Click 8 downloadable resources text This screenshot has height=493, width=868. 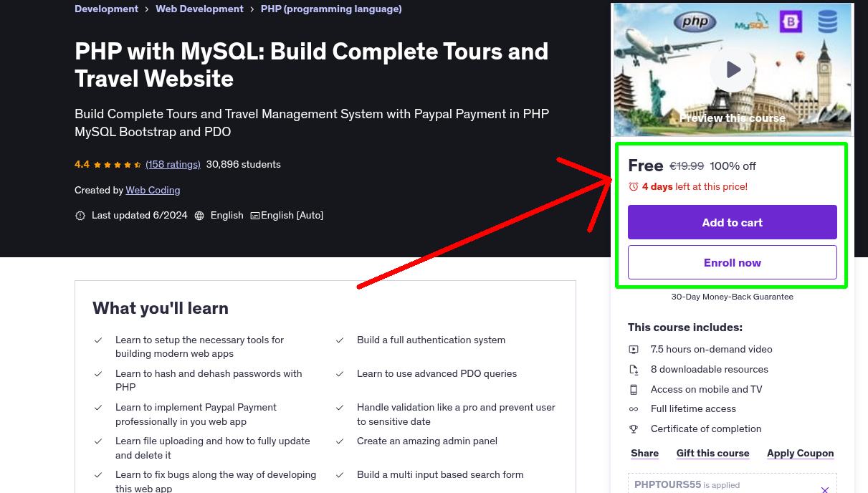(710, 370)
